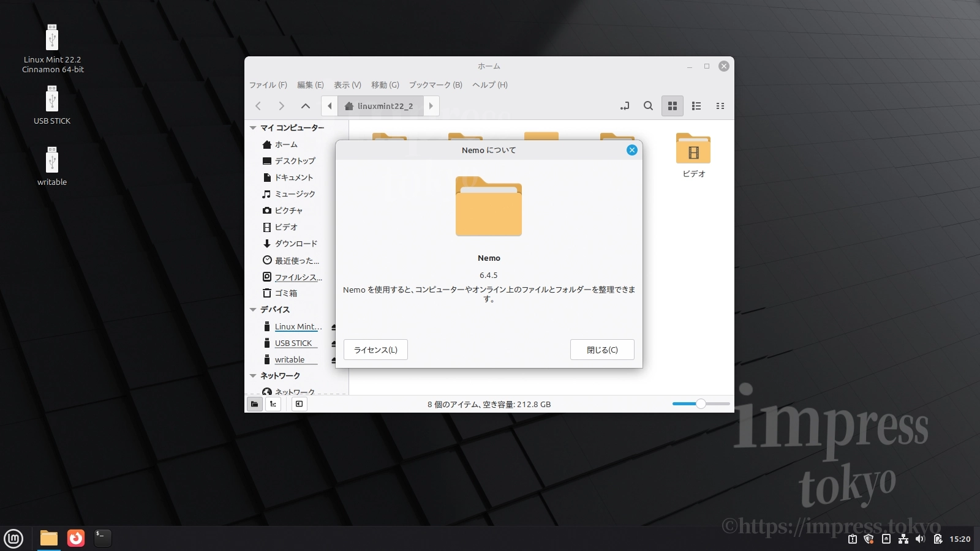980x551 pixels.
Task: Open the ブックマーク (B) menu
Action: pos(435,85)
